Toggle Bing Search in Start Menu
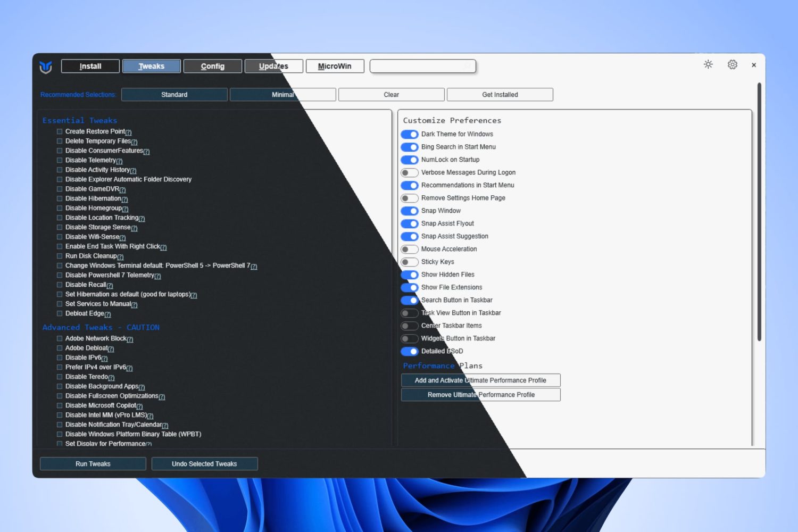Image resolution: width=798 pixels, height=532 pixels. pyautogui.click(x=410, y=147)
